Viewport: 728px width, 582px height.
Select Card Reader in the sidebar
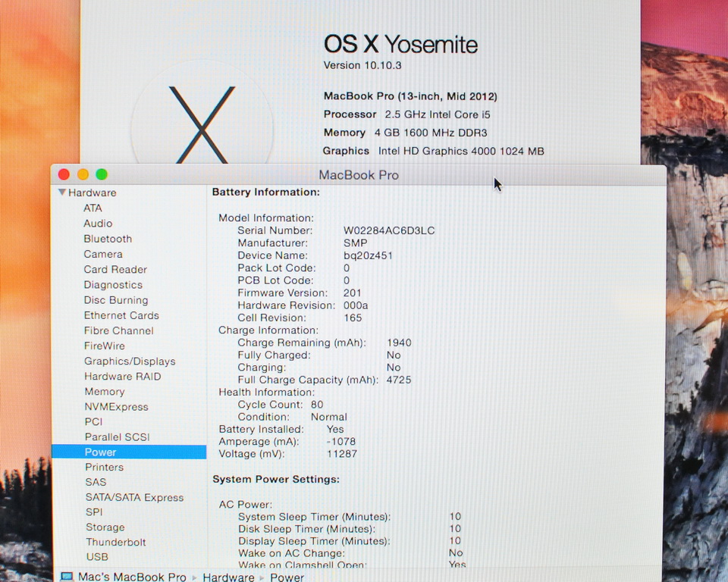click(115, 269)
